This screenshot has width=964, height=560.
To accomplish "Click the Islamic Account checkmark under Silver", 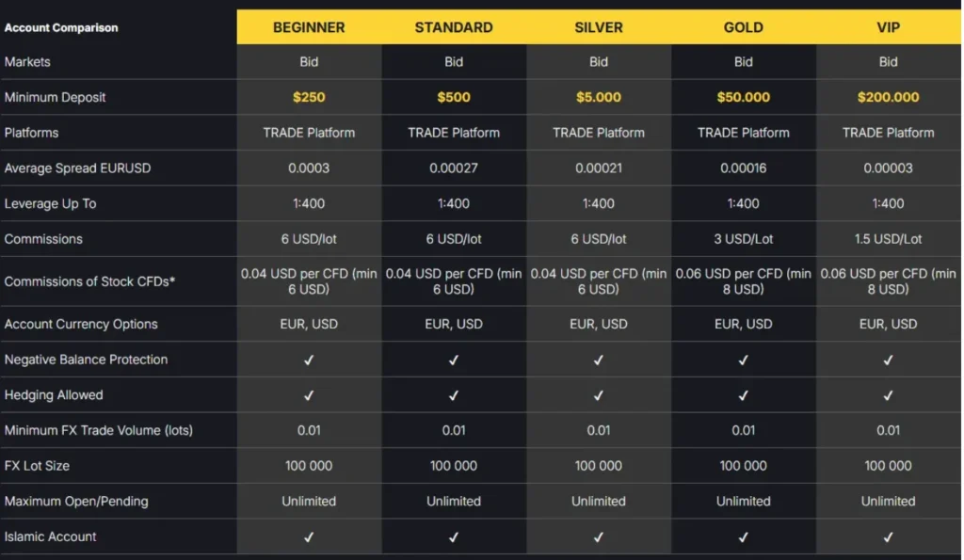I will [x=599, y=537].
